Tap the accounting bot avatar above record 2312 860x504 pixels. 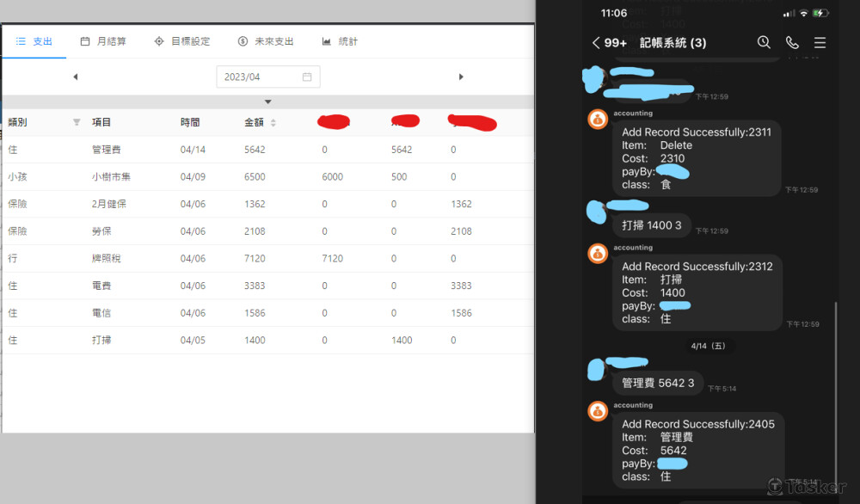click(x=598, y=254)
